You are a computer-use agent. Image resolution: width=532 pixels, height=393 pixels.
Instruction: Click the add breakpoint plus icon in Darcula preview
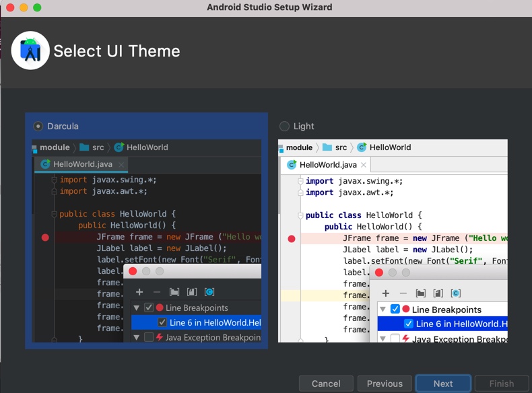(139, 292)
